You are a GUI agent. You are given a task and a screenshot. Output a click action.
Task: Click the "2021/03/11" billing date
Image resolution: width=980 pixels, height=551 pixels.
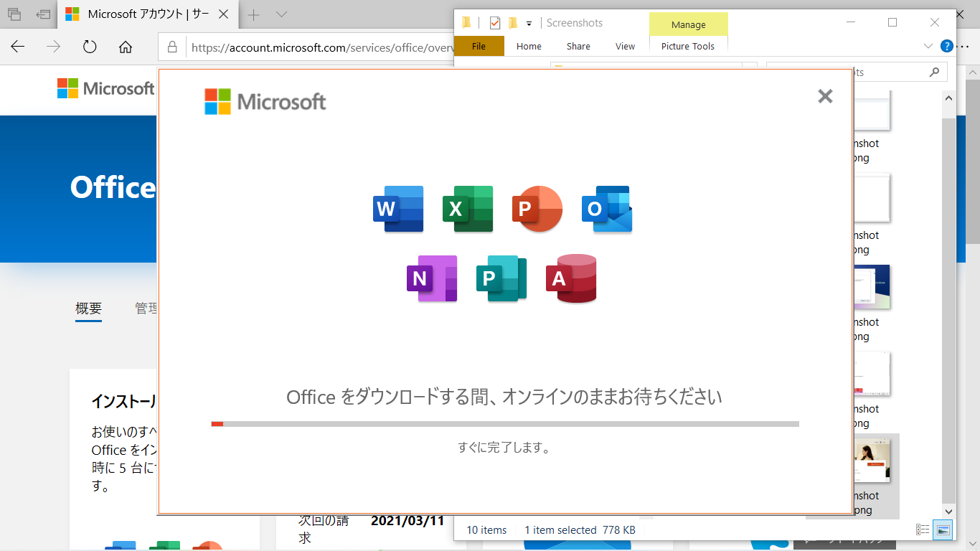(407, 521)
